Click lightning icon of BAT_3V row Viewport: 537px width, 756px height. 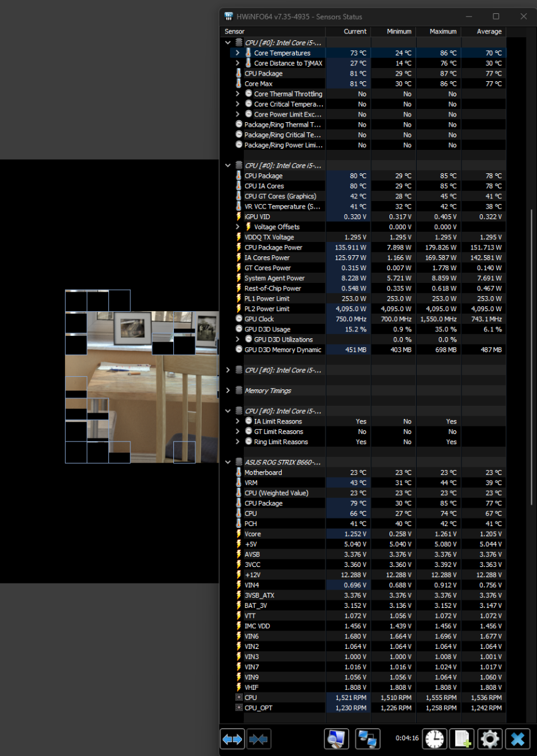(239, 605)
